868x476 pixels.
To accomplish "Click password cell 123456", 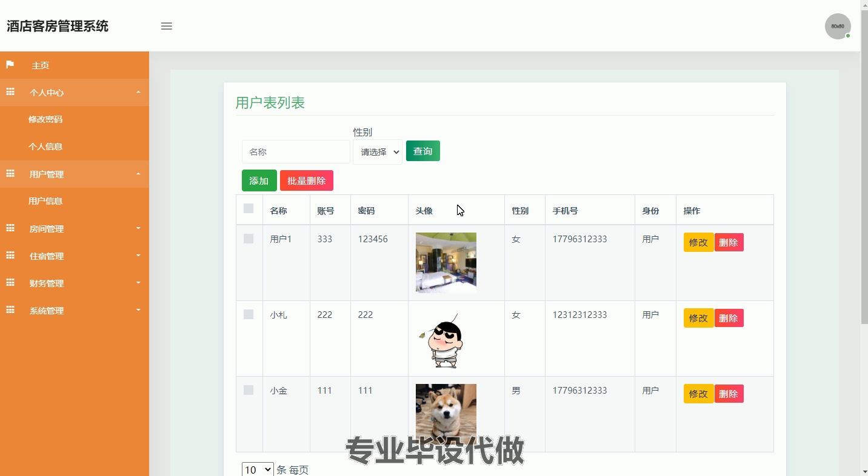I will (x=373, y=239).
